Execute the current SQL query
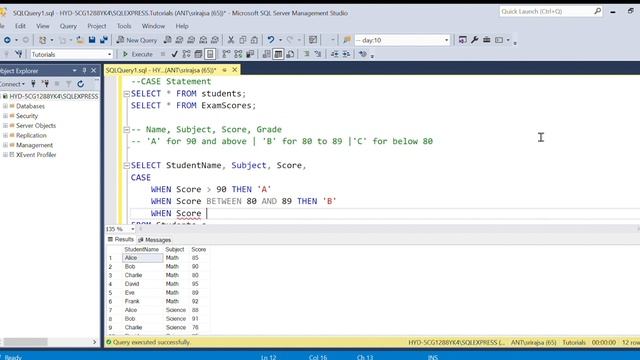Viewport: 640px width, 360px height. (138, 54)
